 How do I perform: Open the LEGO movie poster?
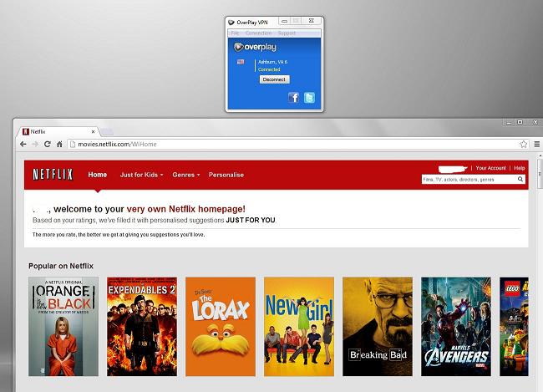[x=514, y=327]
